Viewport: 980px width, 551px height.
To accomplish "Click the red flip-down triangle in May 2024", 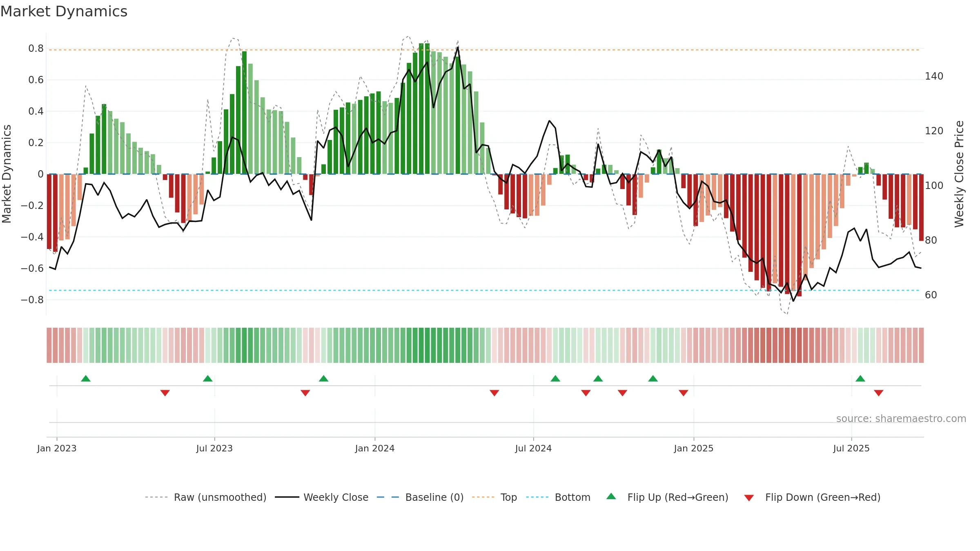I will (494, 393).
